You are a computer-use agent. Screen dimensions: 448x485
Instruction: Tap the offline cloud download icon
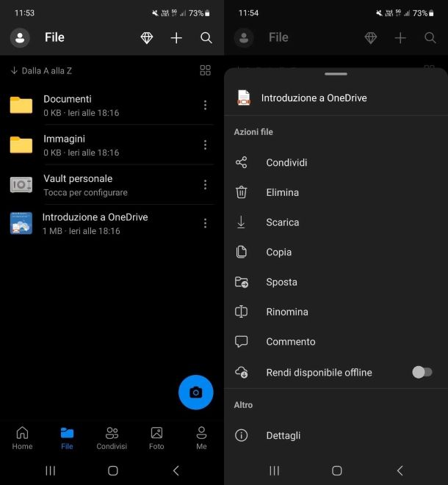pyautogui.click(x=242, y=372)
